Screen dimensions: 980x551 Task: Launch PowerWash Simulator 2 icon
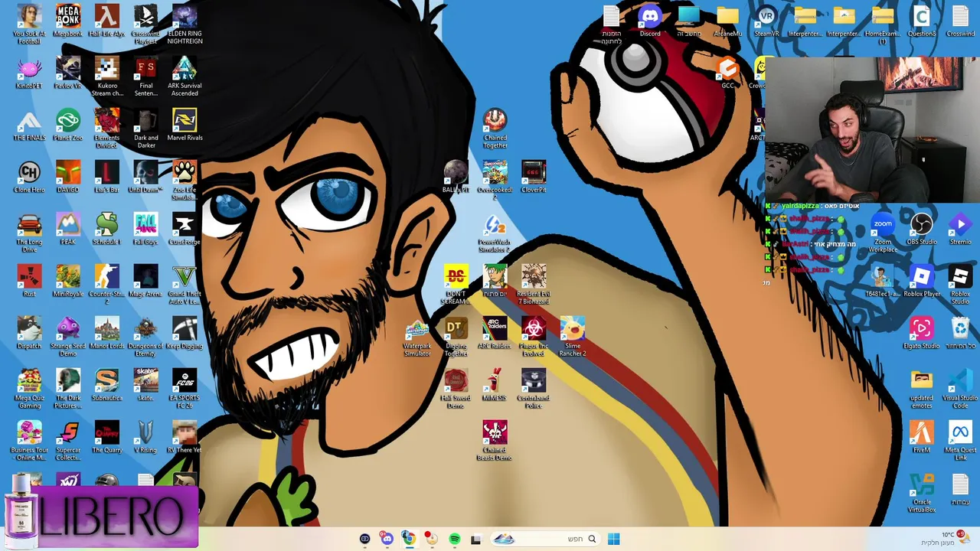495,232
